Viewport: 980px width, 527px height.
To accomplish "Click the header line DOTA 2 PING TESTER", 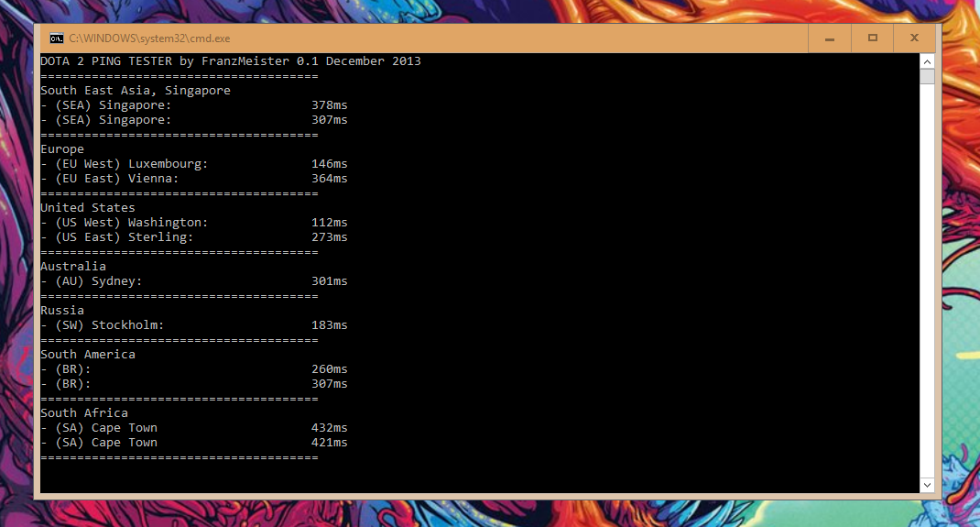I will (231, 61).
